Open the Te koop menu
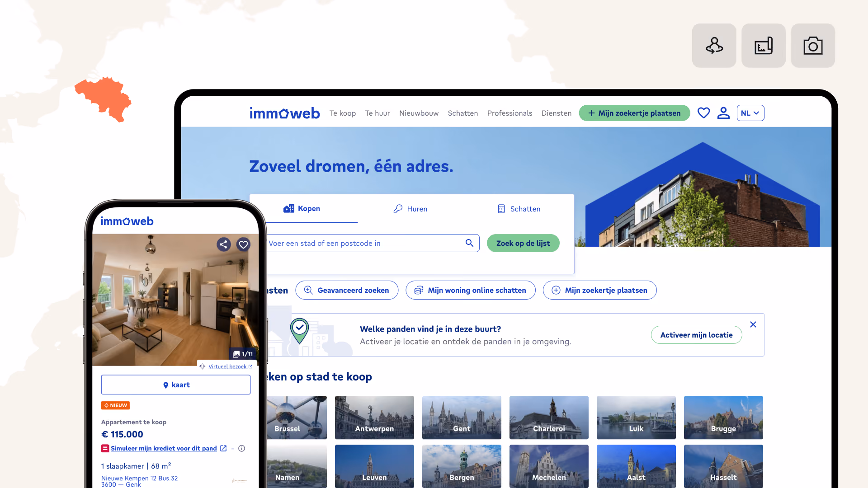The width and height of the screenshot is (868, 488). point(343,113)
